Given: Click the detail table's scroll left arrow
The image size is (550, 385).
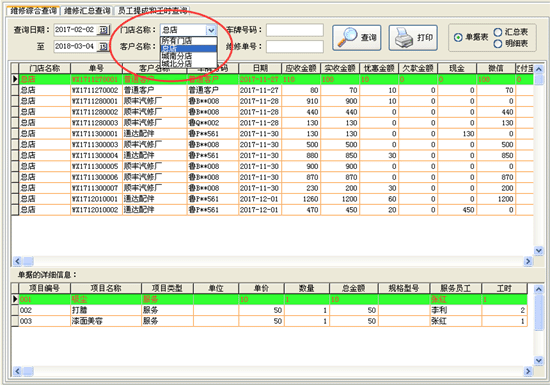Looking at the screenshot, I should (x=17, y=371).
